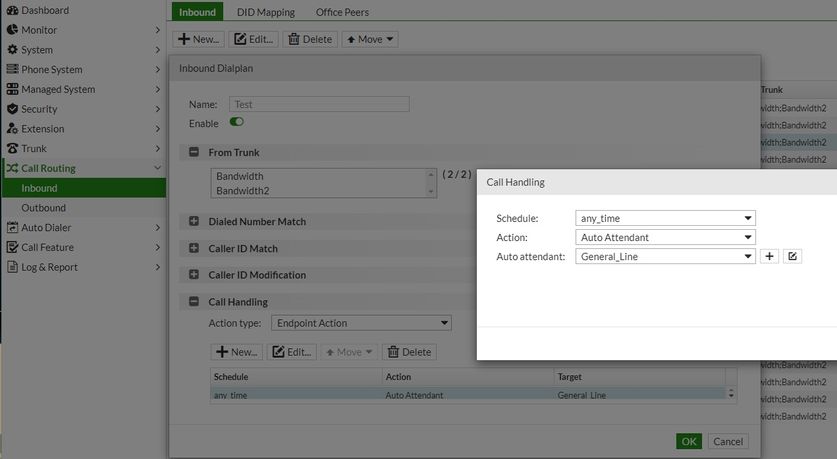Click the Trunk telephone icon
This screenshot has height=459, width=837.
pyautogui.click(x=12, y=148)
